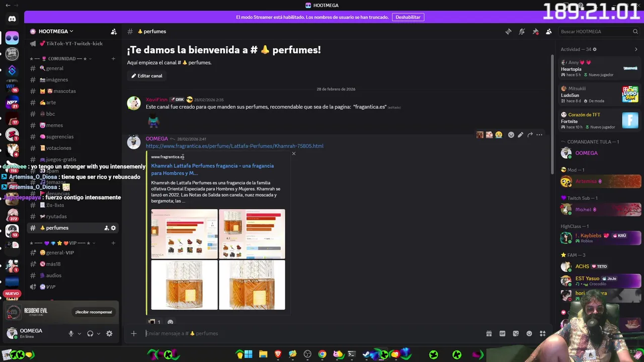Open microphone input options arrow
The height and width of the screenshot is (362, 644).
coord(79,333)
